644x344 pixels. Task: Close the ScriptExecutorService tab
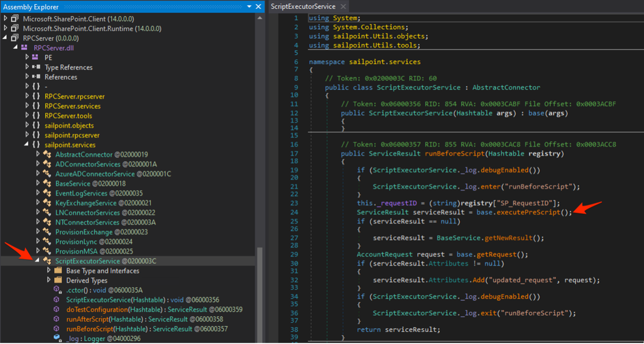(x=343, y=7)
